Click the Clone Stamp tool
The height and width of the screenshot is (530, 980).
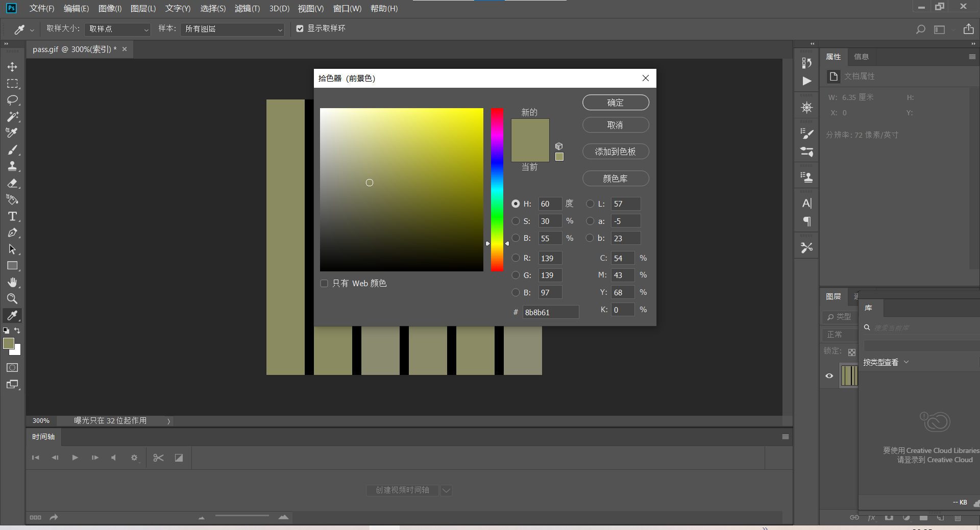point(12,166)
